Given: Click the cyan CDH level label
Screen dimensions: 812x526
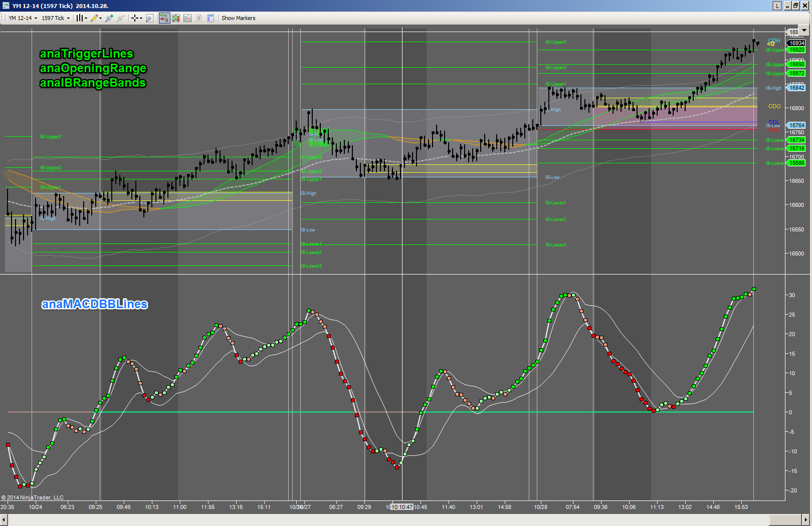Looking at the screenshot, I should (774, 41).
